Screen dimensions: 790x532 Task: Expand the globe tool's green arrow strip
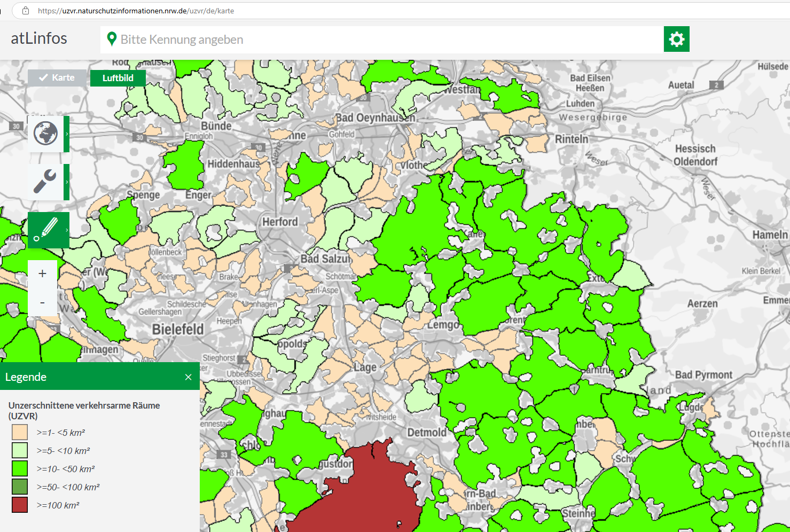(67, 134)
